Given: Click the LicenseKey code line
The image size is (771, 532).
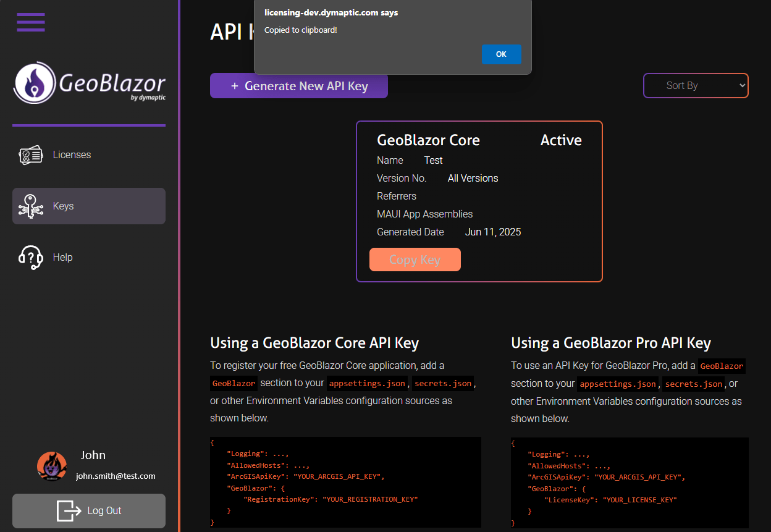Looking at the screenshot, I should (610, 500).
